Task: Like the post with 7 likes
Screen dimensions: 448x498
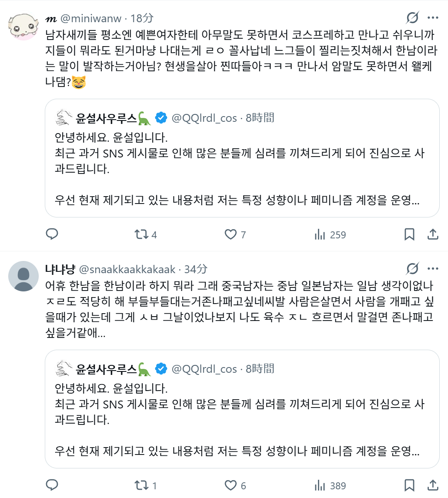Action: click(235, 234)
